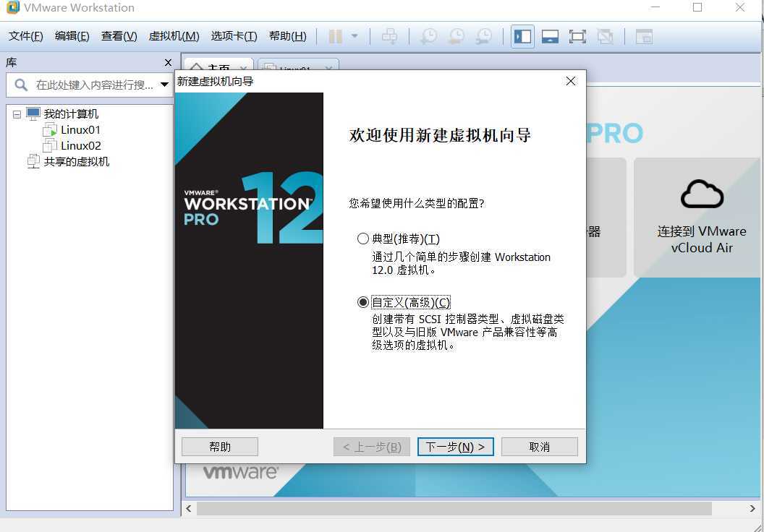Viewport: 764px width, 532px height.
Task: Close the 库 library panel
Action: pyautogui.click(x=168, y=62)
